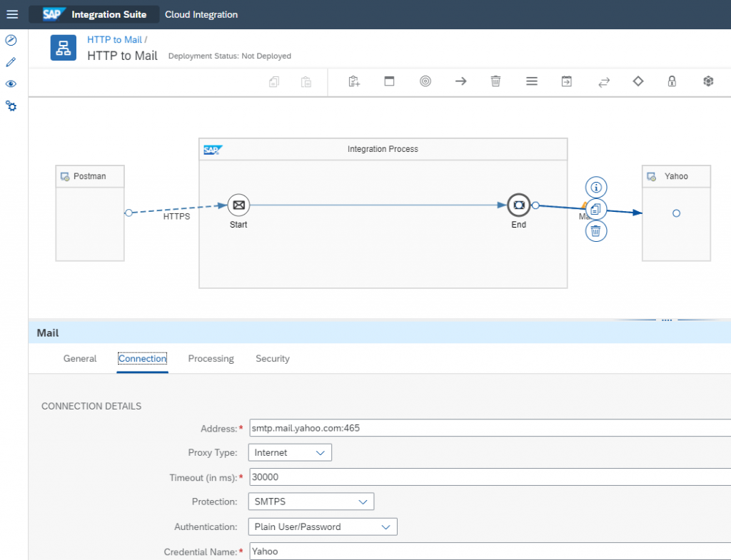Click the HTTPS connector label

(x=177, y=216)
